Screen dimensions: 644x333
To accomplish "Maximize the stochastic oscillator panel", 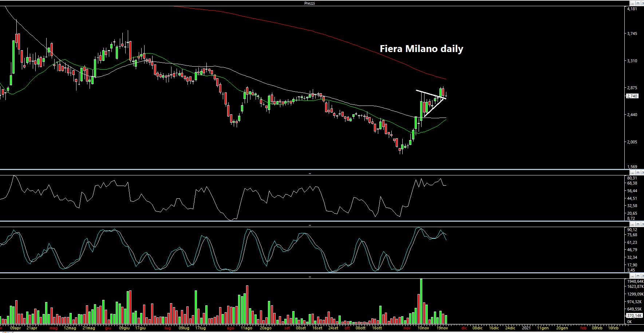I will (x=638, y=224).
